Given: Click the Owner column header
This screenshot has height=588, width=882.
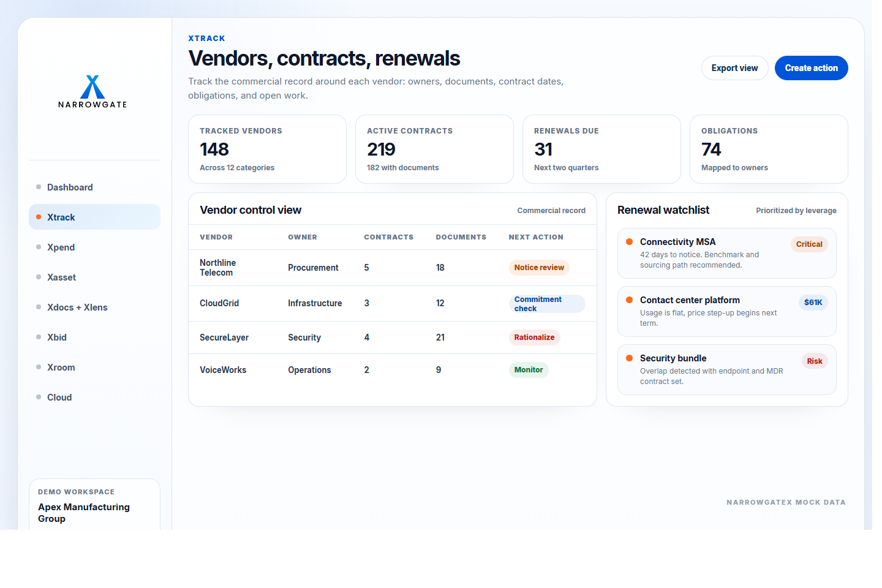Looking at the screenshot, I should click(303, 237).
